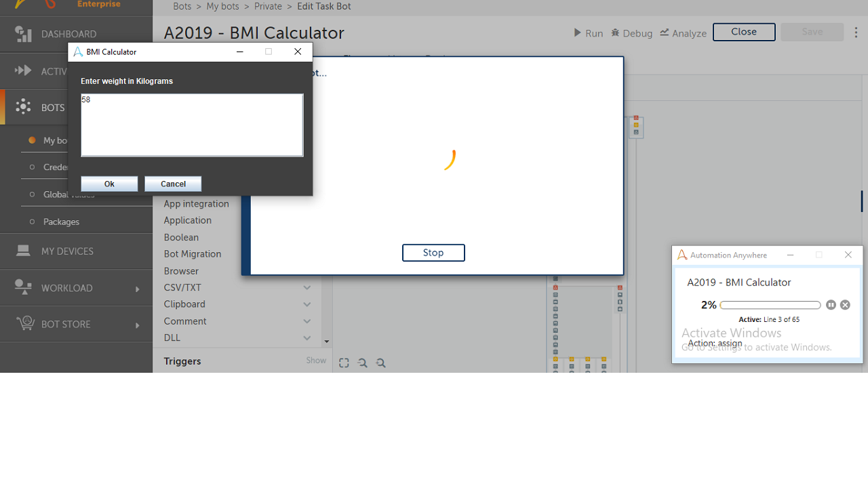
Task: Close the bot editor with Close button
Action: pos(744,32)
